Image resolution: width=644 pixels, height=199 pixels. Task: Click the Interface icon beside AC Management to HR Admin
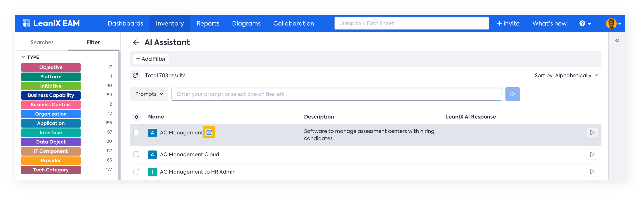[x=152, y=172]
